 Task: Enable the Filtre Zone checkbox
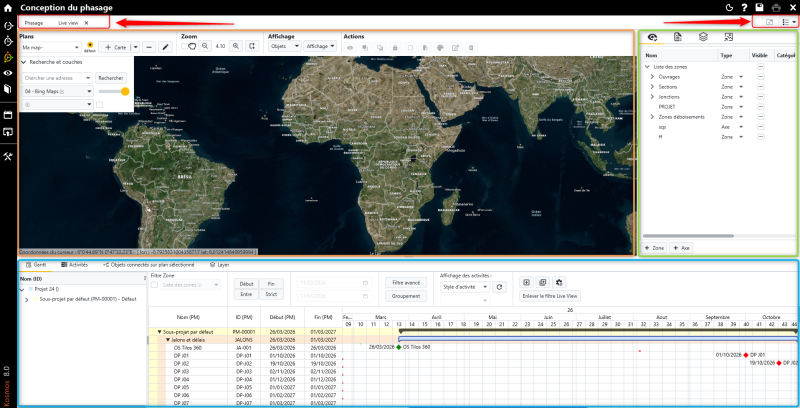[x=154, y=286]
